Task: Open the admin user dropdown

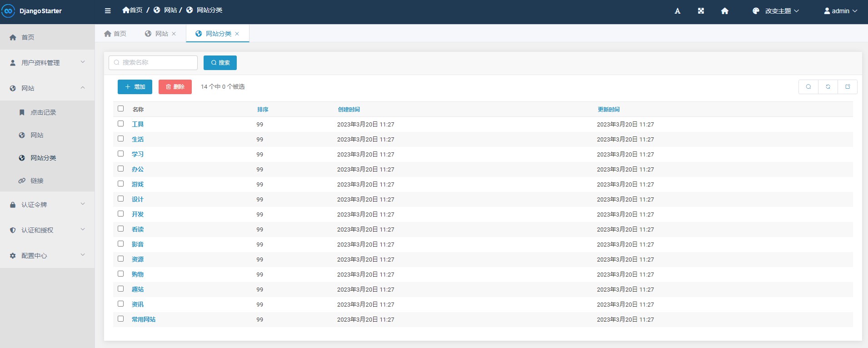Action: [x=841, y=11]
